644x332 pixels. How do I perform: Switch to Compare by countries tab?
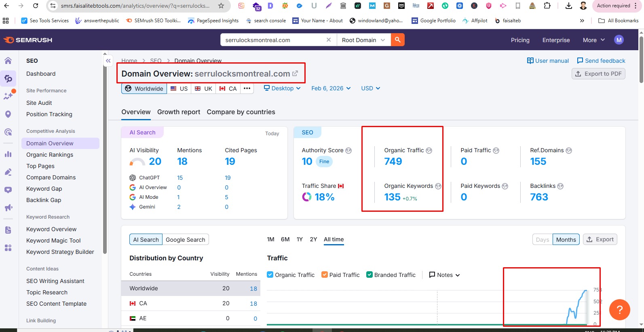click(x=241, y=112)
